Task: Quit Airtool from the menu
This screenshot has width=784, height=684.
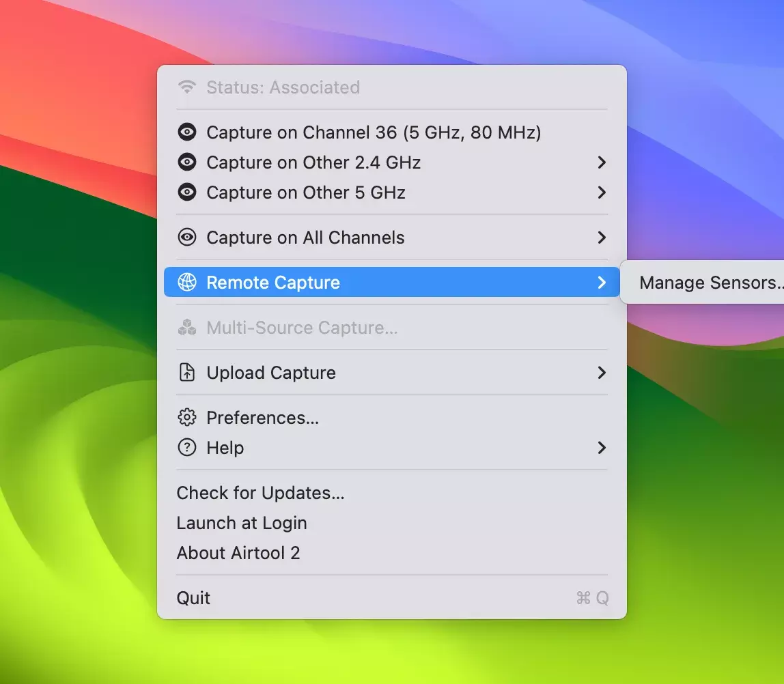Action: click(193, 598)
